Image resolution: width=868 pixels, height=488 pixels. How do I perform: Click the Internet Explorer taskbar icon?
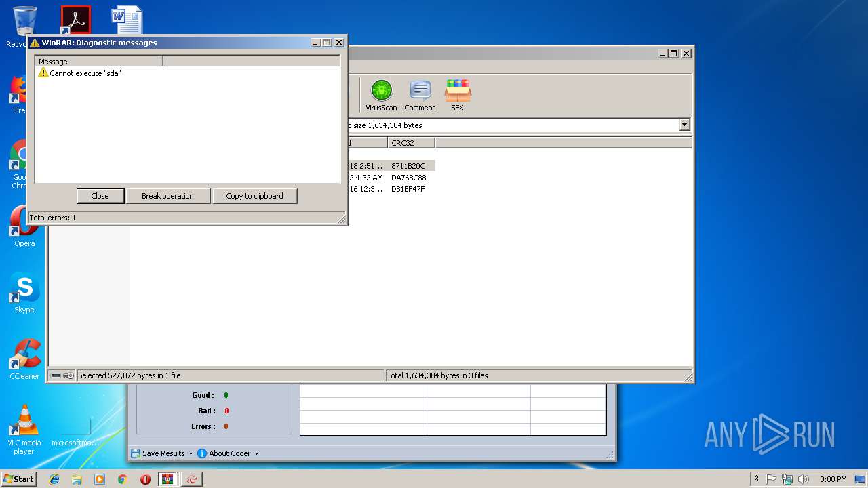[x=54, y=479]
